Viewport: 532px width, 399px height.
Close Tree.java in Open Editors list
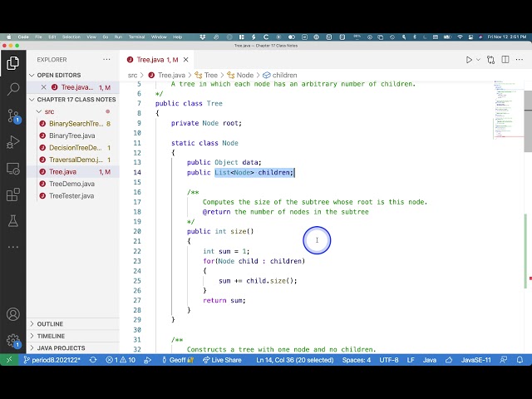(43, 87)
